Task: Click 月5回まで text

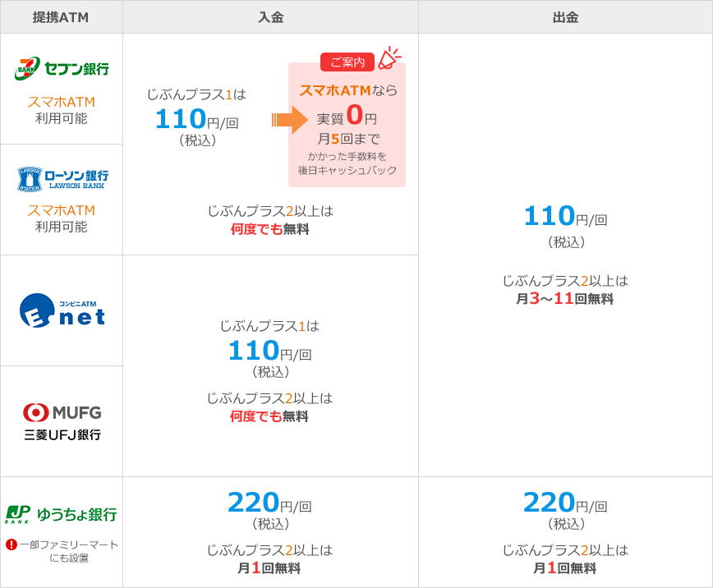Action: 348,139
